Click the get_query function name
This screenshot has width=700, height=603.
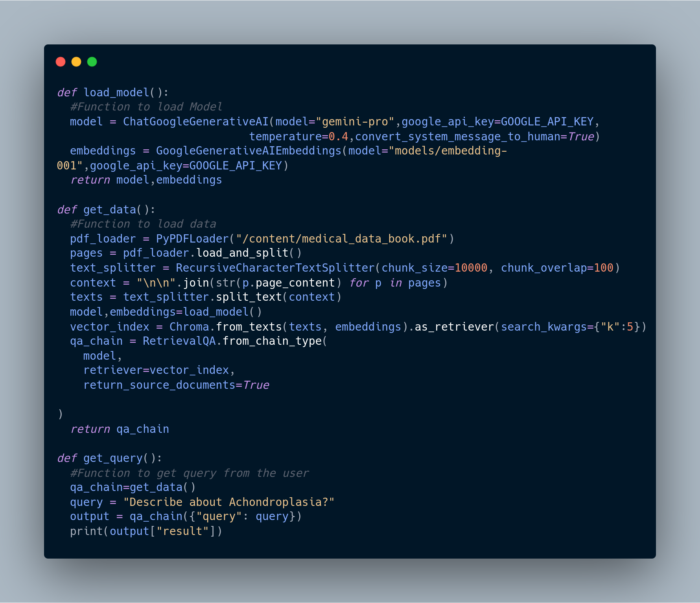pos(113,458)
